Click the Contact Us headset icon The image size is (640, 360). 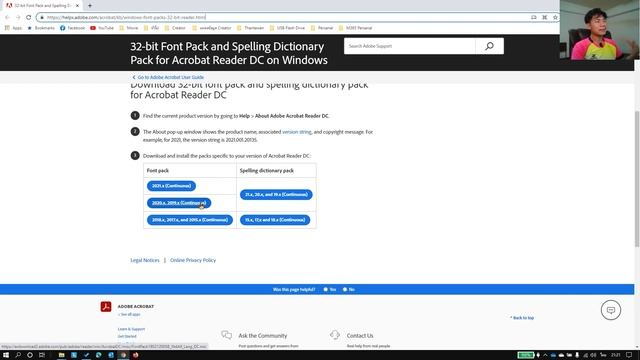point(335,335)
